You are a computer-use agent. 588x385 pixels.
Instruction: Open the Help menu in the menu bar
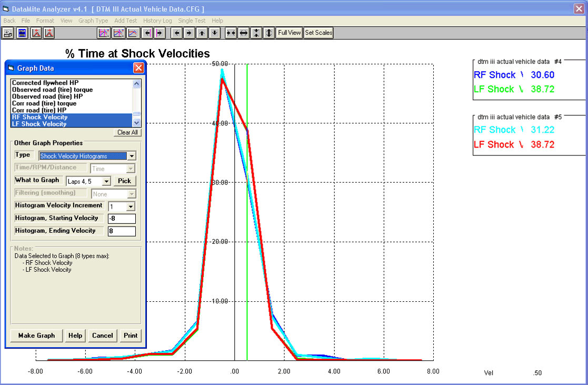217,21
